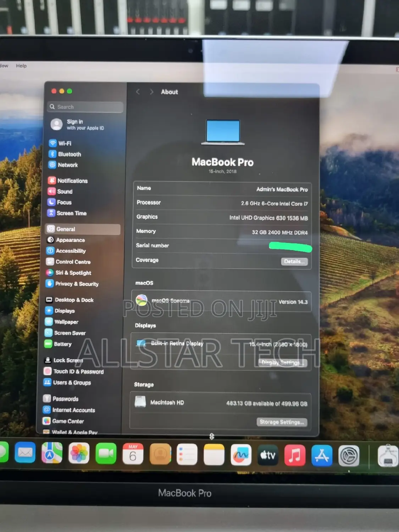Viewport: 399px width, 532px height.
Task: Open Game Center settings
Action: pos(63,421)
